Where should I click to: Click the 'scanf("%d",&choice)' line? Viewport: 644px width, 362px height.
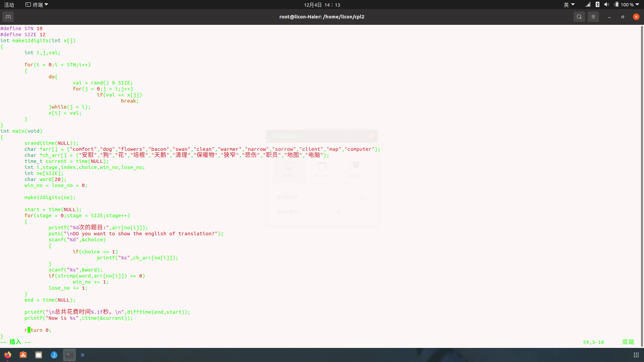pos(77,240)
